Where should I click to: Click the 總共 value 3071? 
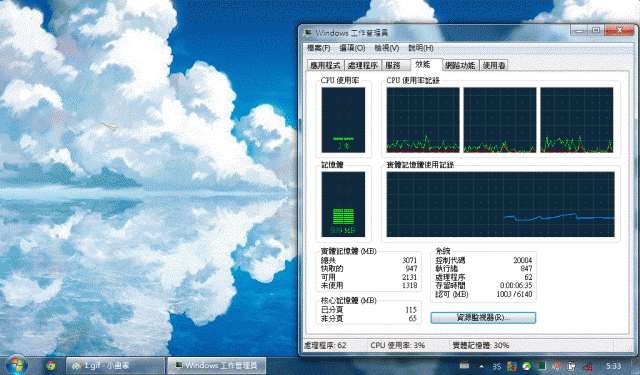[409, 260]
